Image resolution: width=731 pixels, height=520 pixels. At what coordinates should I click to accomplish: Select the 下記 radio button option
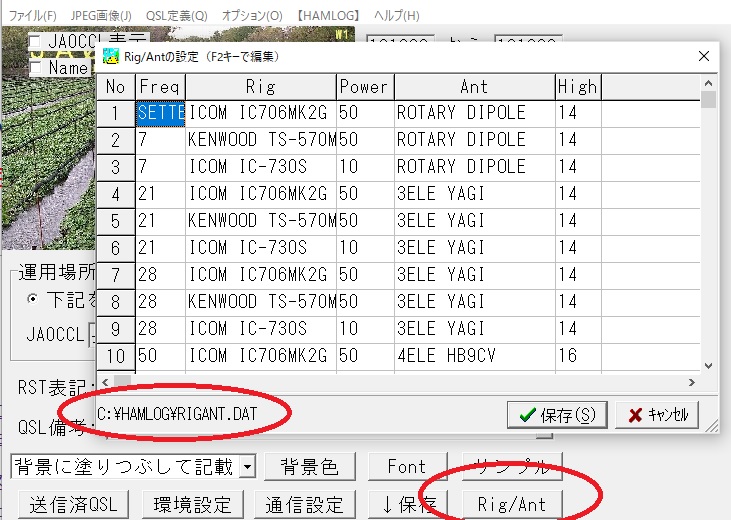pyautogui.click(x=33, y=300)
